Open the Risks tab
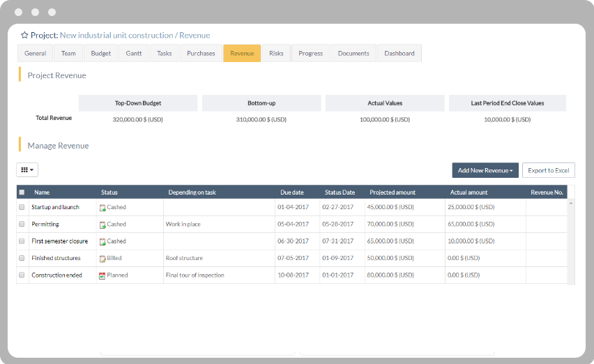 (276, 54)
